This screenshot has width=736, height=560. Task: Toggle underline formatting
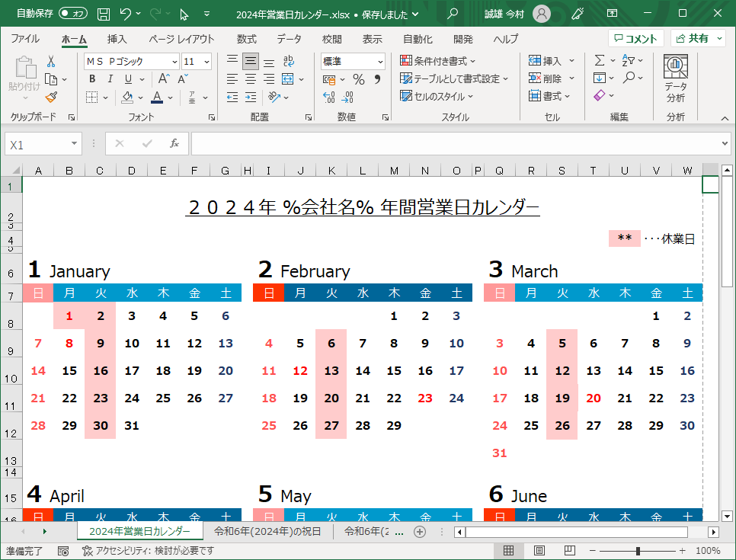(127, 78)
